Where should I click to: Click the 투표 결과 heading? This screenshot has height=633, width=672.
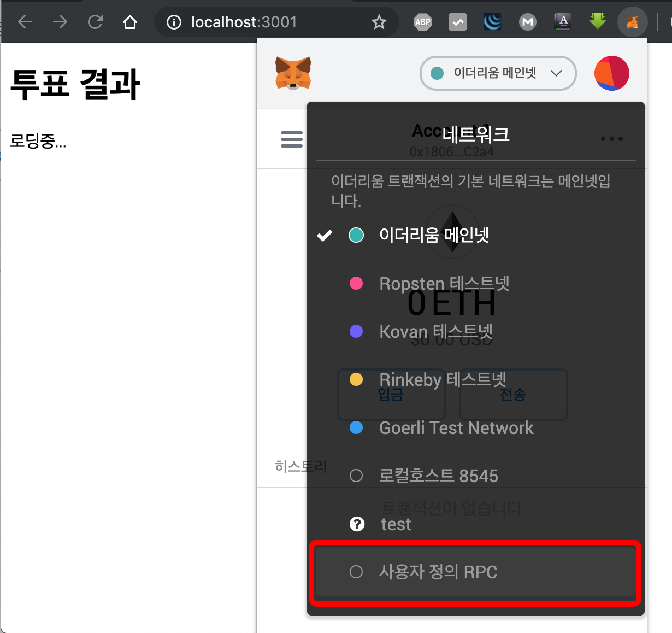[x=75, y=85]
